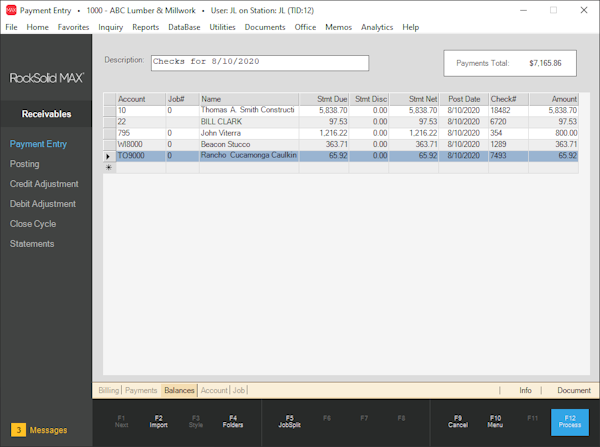Screen dimensions: 600x447
Task: Click the RockSolid MAX logo
Action: pos(47,77)
